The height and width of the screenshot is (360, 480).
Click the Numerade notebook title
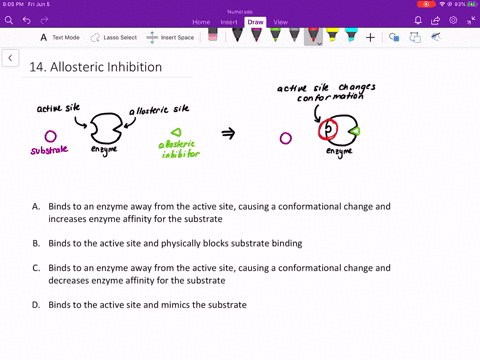(x=240, y=12)
